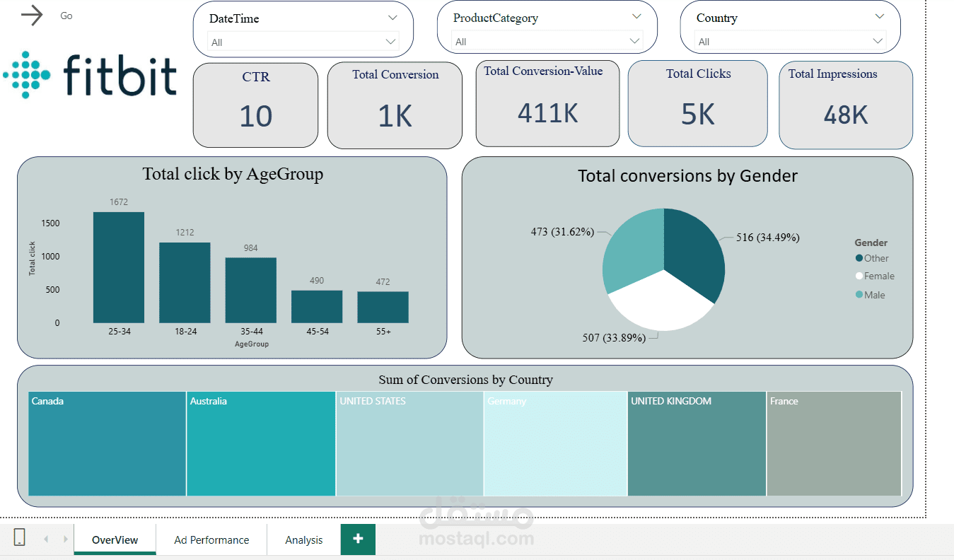Open the ProductCategory All dropdown
This screenshot has height=560, width=954.
tap(547, 42)
